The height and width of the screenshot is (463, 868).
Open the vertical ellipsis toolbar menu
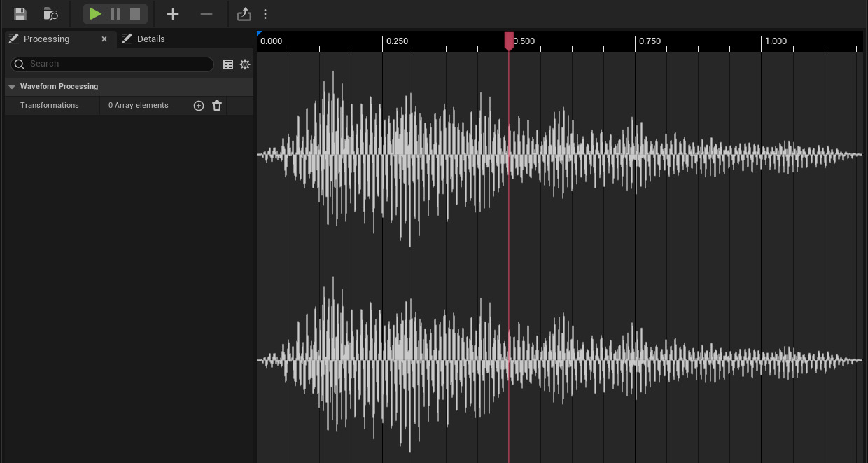[x=265, y=13]
